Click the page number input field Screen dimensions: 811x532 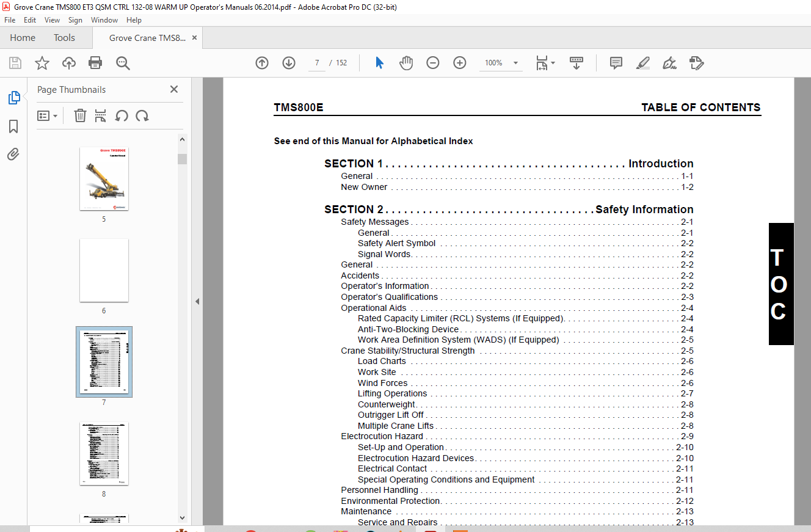[317, 63]
